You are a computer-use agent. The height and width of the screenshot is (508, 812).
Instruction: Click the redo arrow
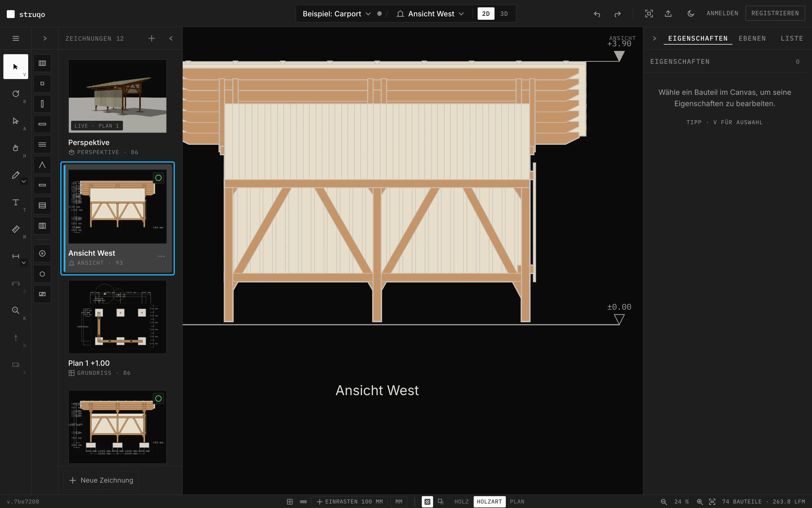pos(617,14)
